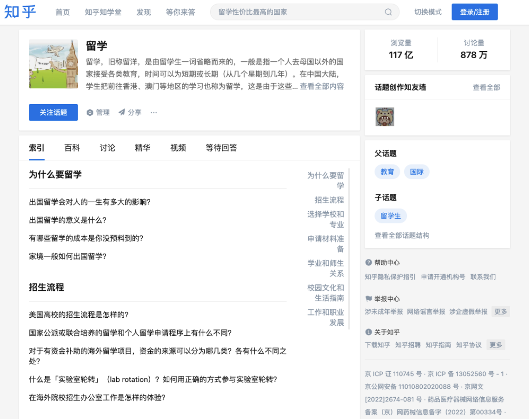
Task: Click the 举报中心 flag icon
Action: (x=370, y=300)
